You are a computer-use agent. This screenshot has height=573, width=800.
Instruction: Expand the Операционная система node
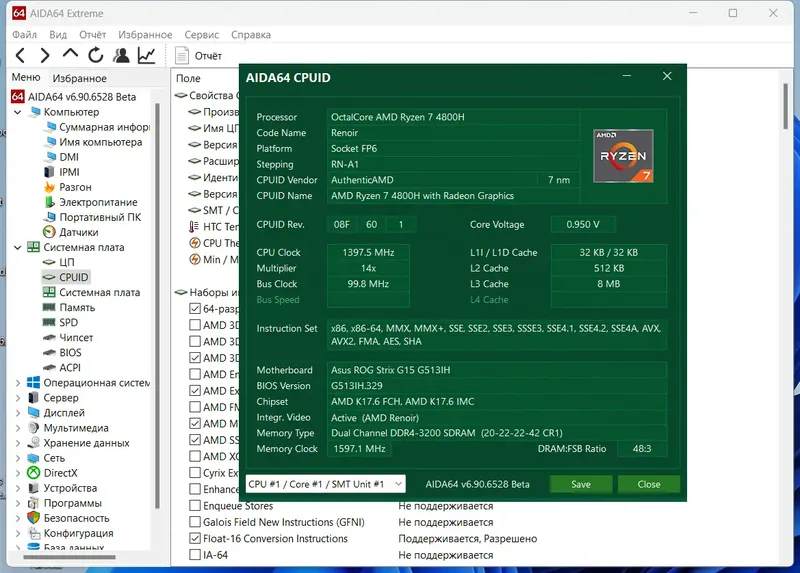pyautogui.click(x=19, y=383)
